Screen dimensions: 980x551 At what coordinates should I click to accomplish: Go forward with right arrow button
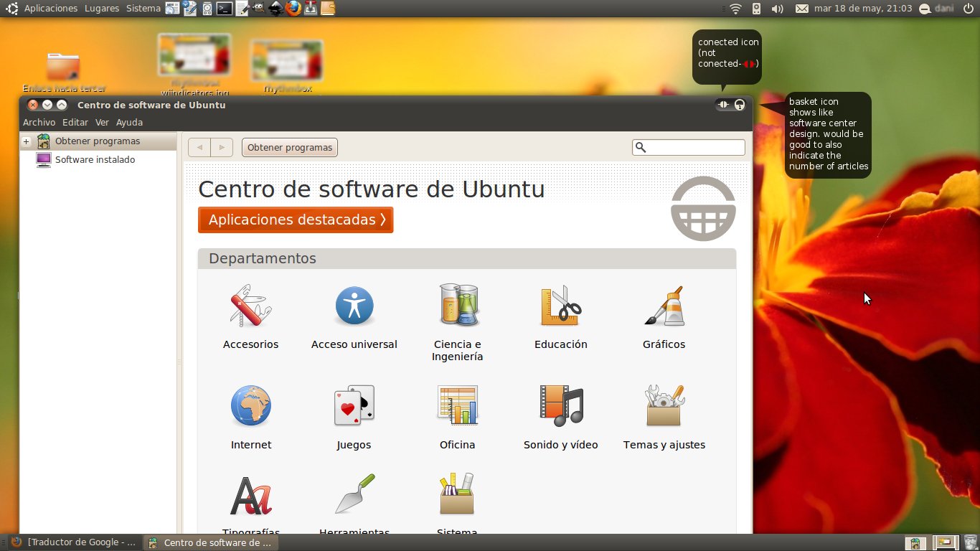point(222,147)
